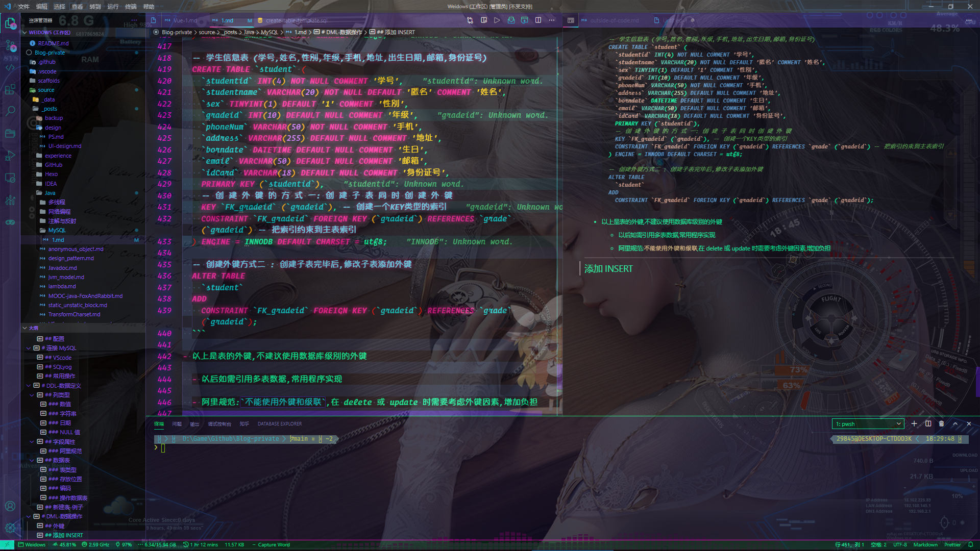Open Run and Debug view
This screenshot has height=551, width=980.
tap(10, 156)
